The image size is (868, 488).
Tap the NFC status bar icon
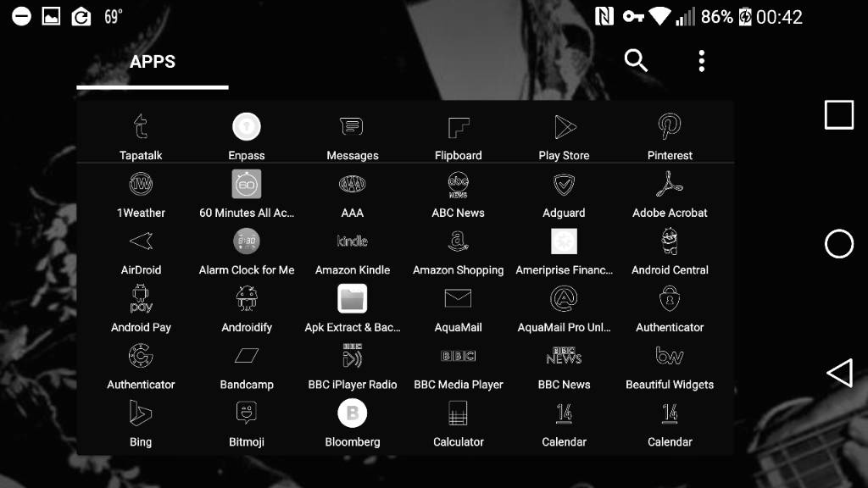coord(604,17)
